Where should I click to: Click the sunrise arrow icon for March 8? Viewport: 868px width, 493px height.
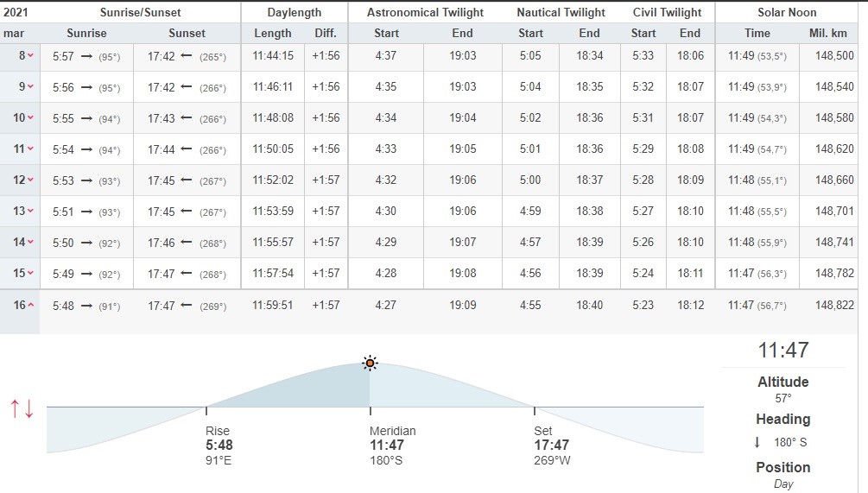(86, 56)
